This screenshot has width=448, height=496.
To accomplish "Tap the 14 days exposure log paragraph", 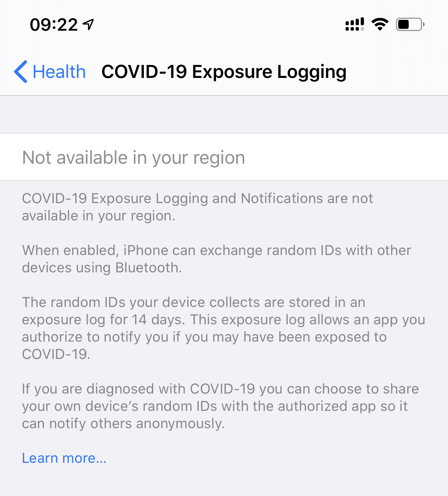I will point(224,328).
